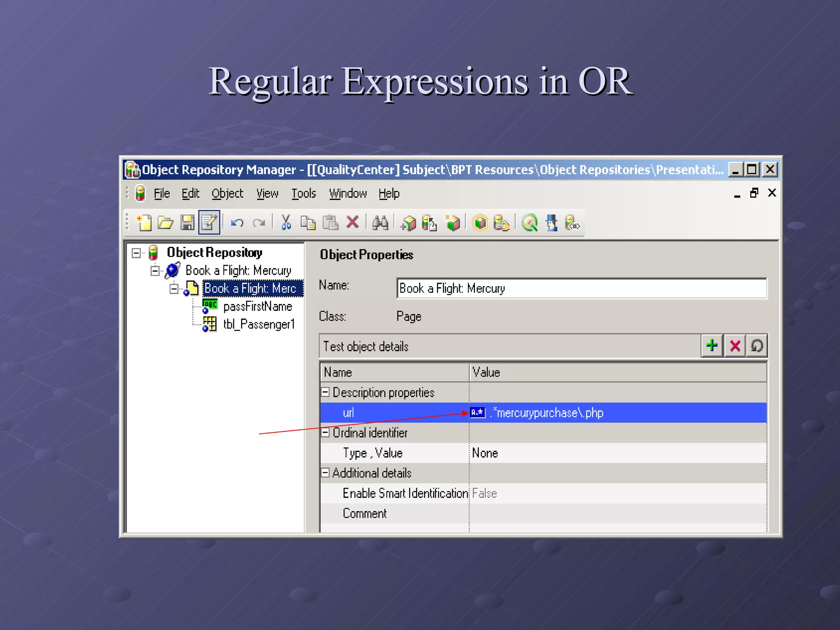Open the Tools menu
The height and width of the screenshot is (630, 840).
tap(304, 193)
